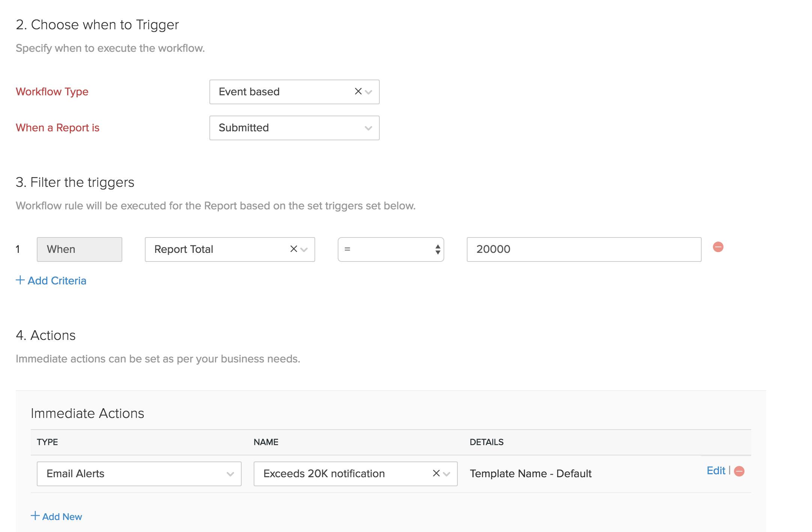Click the Event based text in dropdown
812x532 pixels.
click(249, 92)
